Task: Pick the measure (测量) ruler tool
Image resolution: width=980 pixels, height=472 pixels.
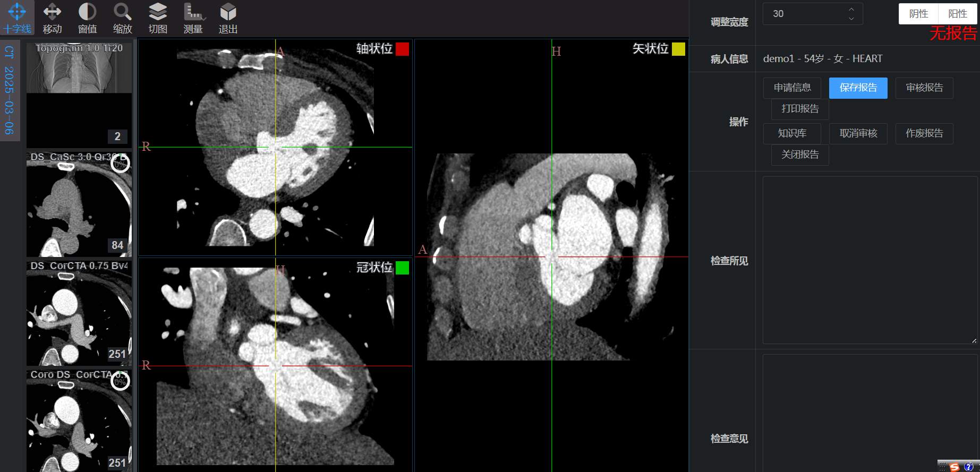Action: point(193,18)
